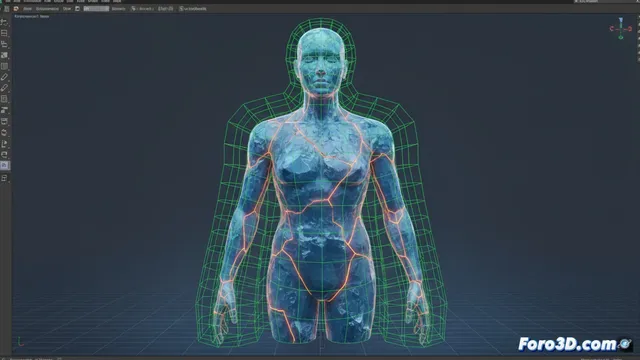Viewport: 640px width, 360px height.
Task: Click the orange-and-white round logo icon in header
Action: pos(16,9)
